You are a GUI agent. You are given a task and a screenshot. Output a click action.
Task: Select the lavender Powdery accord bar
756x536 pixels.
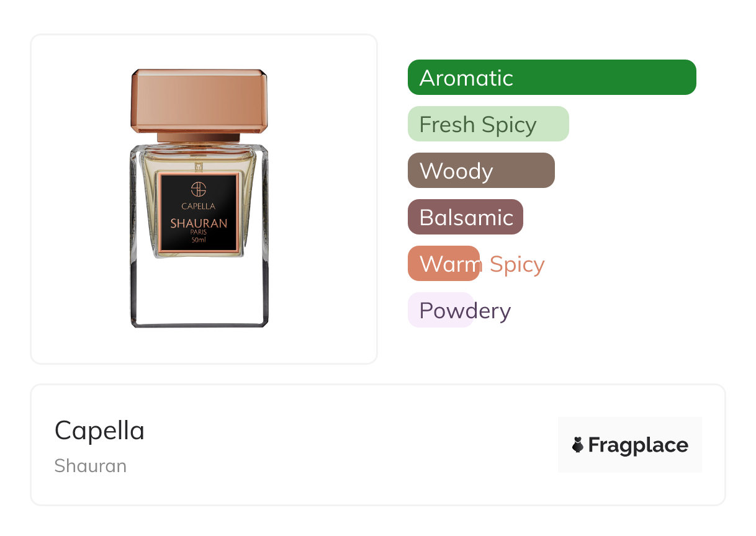441,310
